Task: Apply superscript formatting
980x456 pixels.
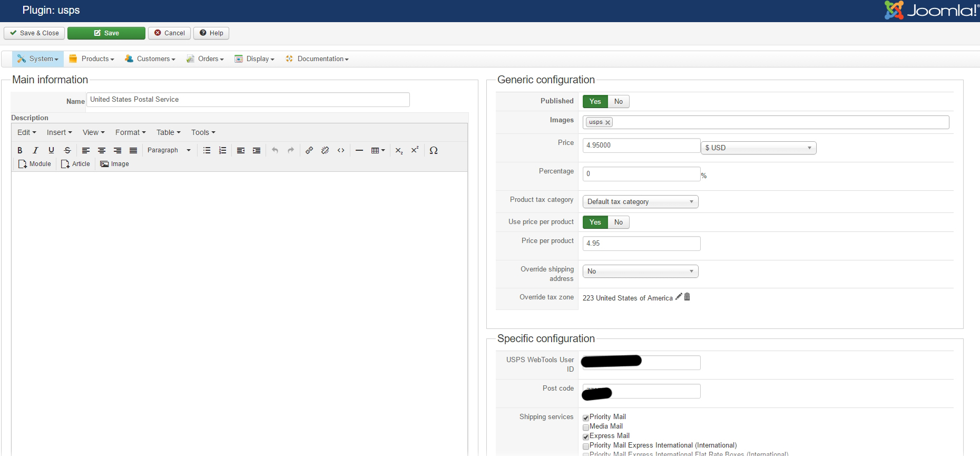Action: 415,150
